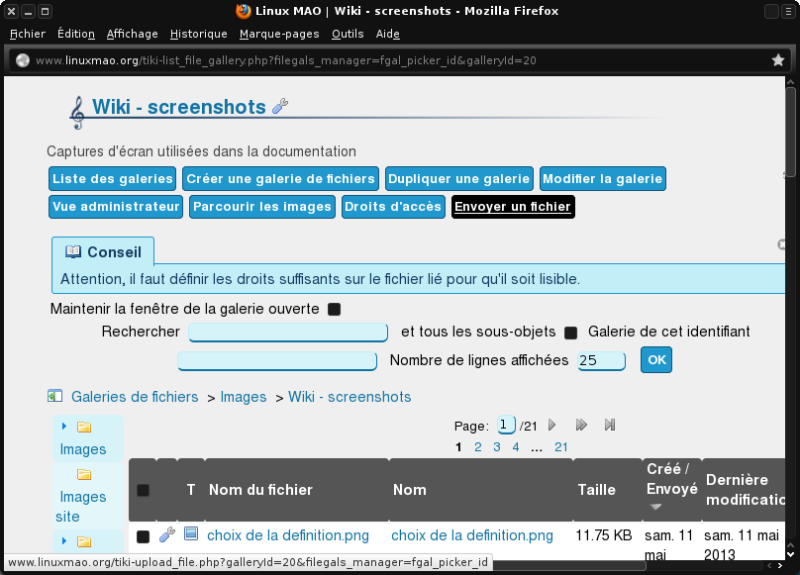The width and height of the screenshot is (800, 575).
Task: Sort by Taille column header
Action: tap(596, 490)
